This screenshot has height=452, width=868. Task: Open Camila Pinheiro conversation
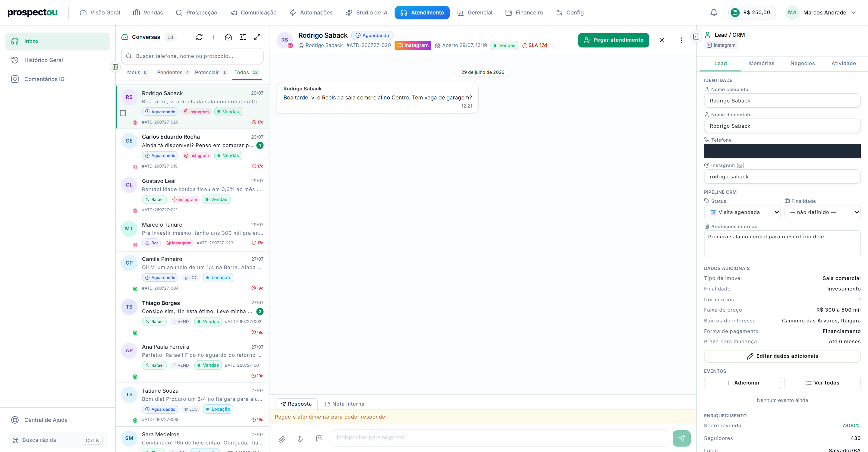[x=192, y=273]
